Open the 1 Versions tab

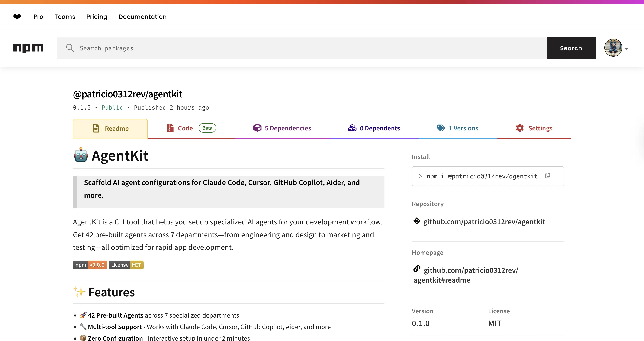458,128
